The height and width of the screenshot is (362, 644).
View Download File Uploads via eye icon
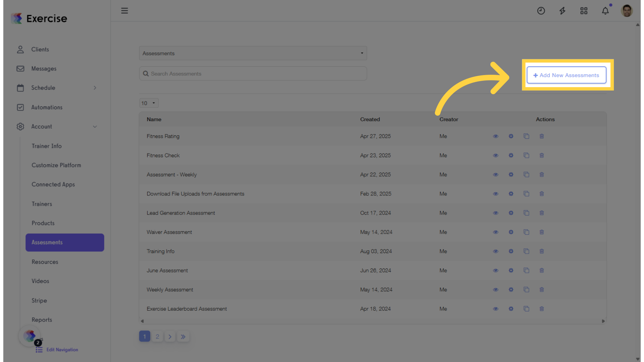click(x=495, y=194)
